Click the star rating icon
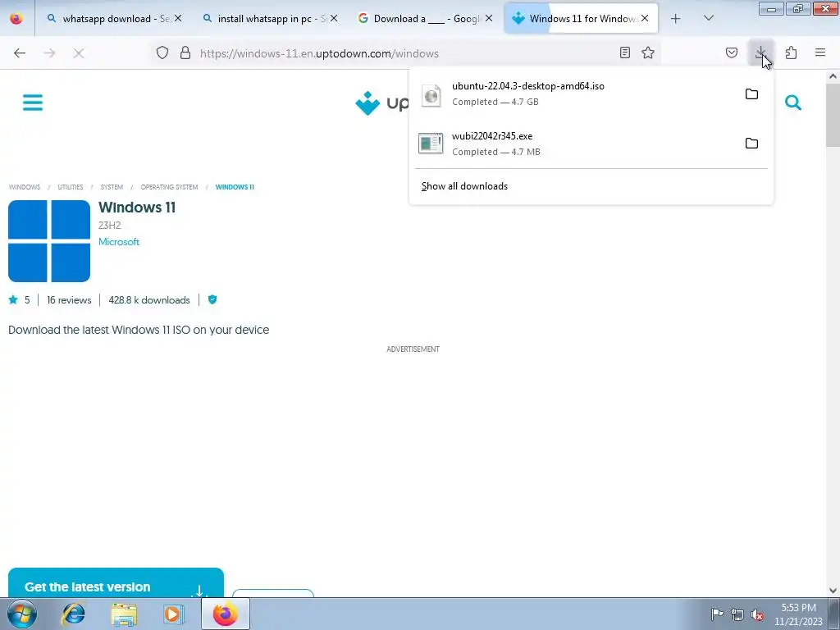The image size is (840, 630). coord(13,299)
